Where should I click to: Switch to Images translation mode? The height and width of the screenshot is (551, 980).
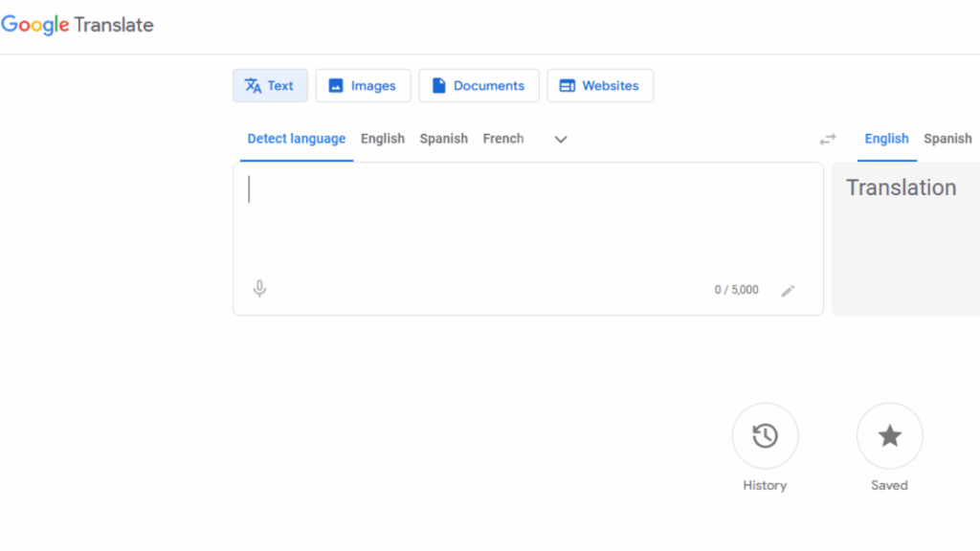363,85
